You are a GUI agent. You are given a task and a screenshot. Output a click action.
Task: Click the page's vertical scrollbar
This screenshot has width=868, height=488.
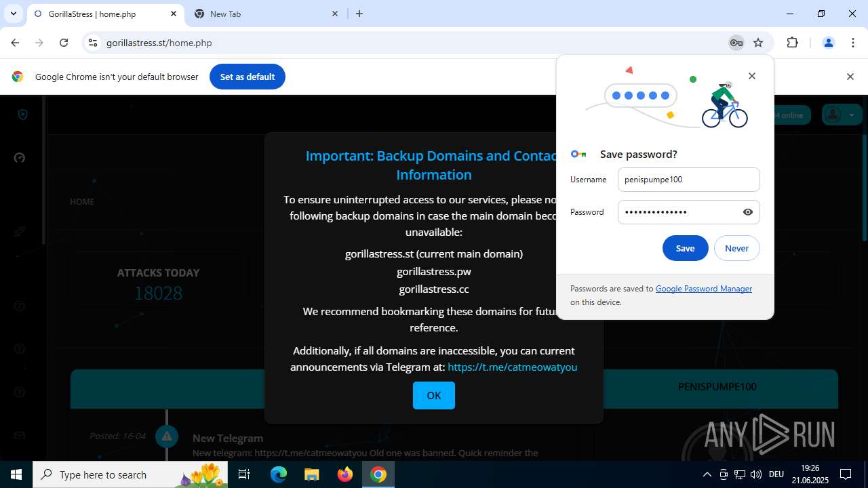pyautogui.click(x=864, y=186)
